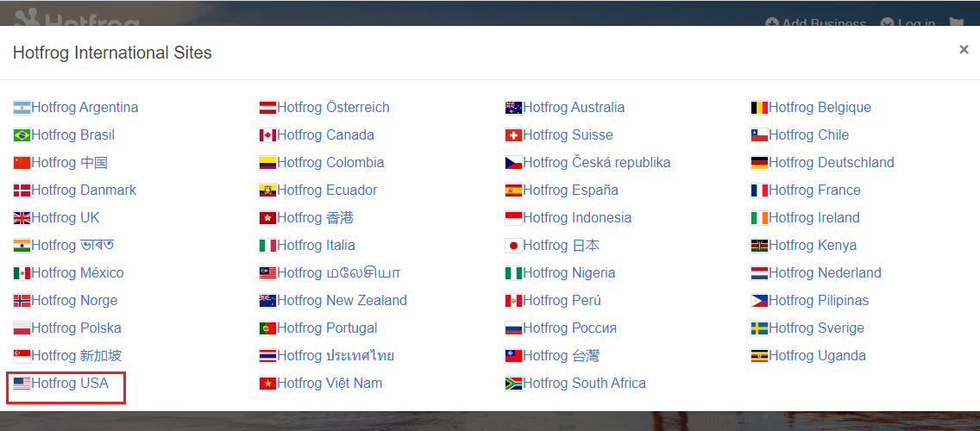980x431 pixels.
Task: Open Hotfrog 新加坡 Singapore link
Action: click(76, 355)
